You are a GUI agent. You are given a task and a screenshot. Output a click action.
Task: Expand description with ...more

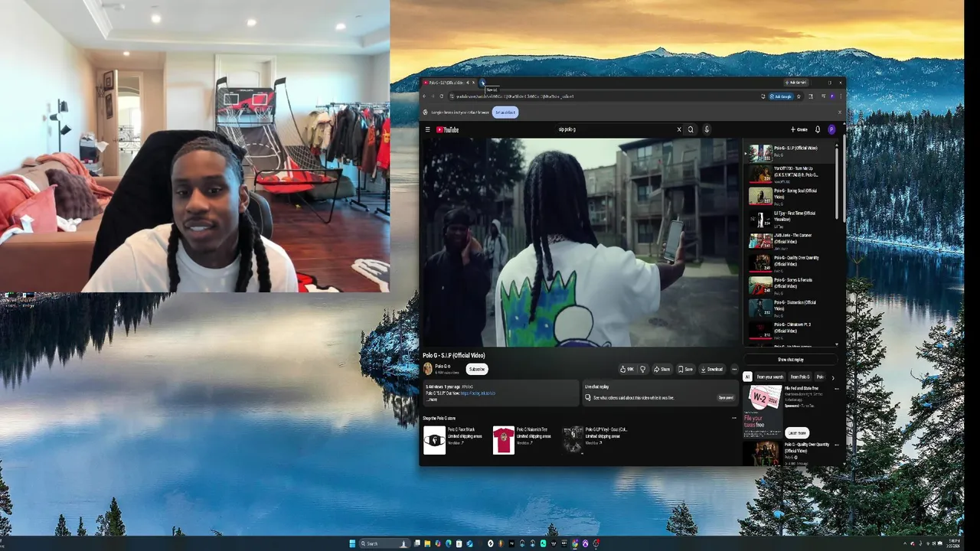(x=432, y=399)
